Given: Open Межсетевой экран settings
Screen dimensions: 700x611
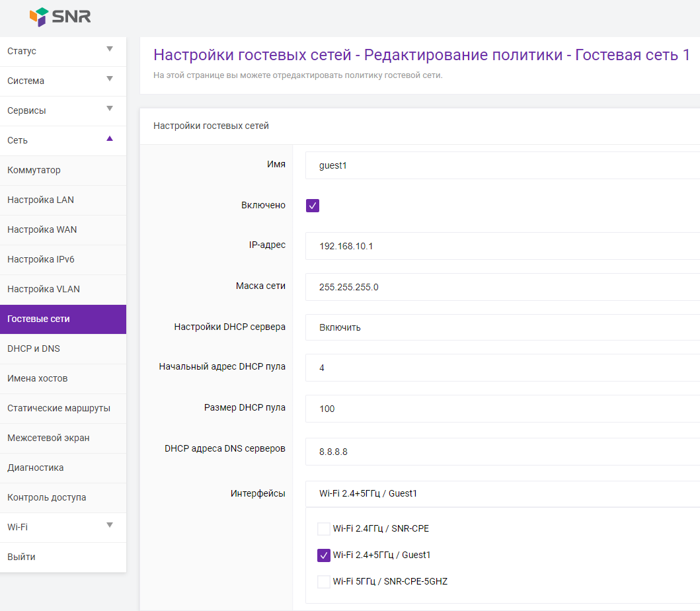Looking at the screenshot, I should [48, 438].
